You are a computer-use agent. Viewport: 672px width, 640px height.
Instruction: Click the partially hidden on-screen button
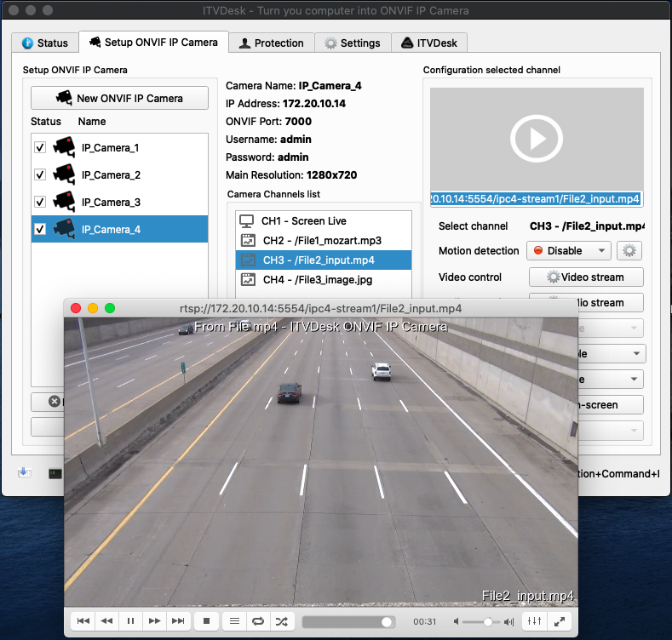(x=611, y=405)
